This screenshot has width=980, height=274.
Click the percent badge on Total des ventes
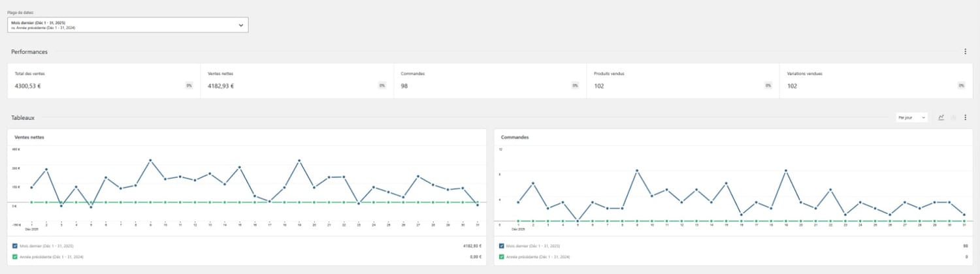[x=189, y=85]
